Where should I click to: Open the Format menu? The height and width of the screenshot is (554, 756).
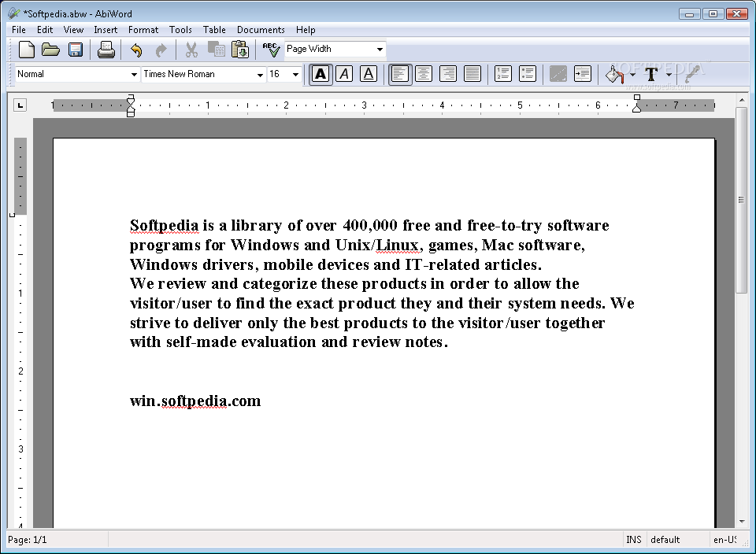143,30
